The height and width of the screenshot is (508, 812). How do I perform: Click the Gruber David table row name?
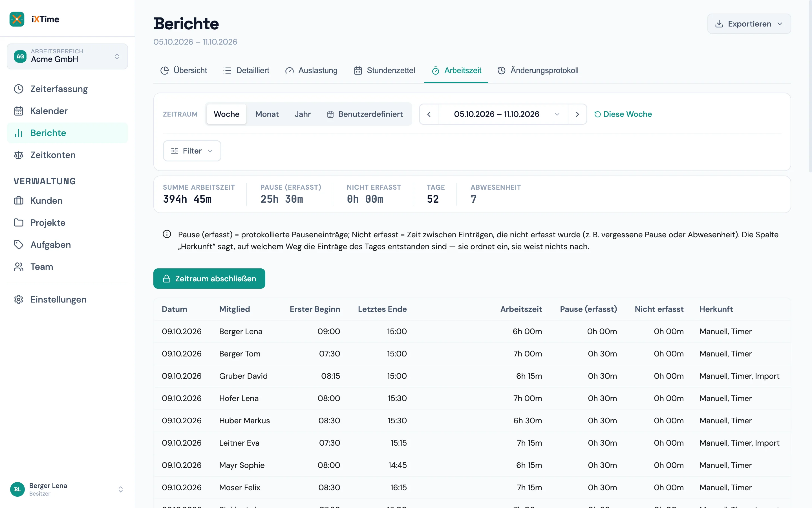point(243,376)
